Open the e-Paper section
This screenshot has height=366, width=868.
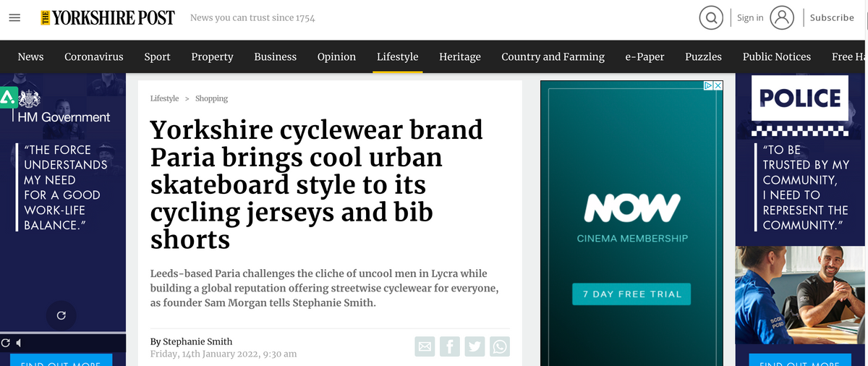(x=644, y=56)
